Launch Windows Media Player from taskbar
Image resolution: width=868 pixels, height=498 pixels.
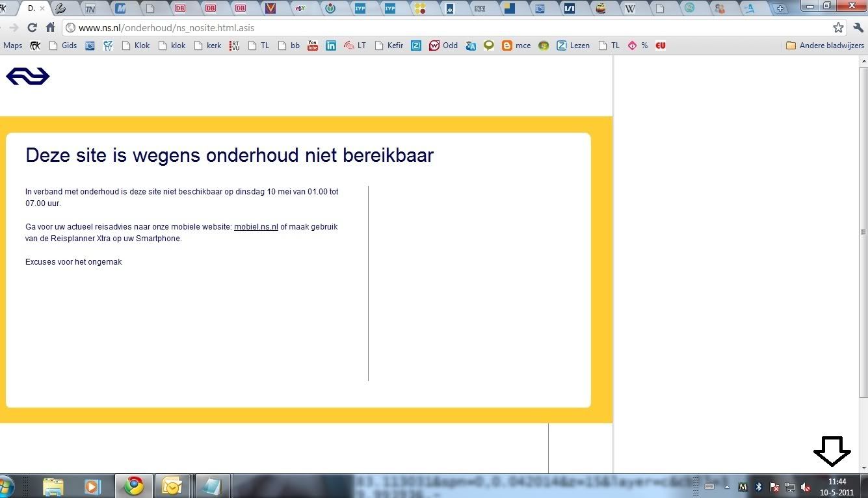93,486
